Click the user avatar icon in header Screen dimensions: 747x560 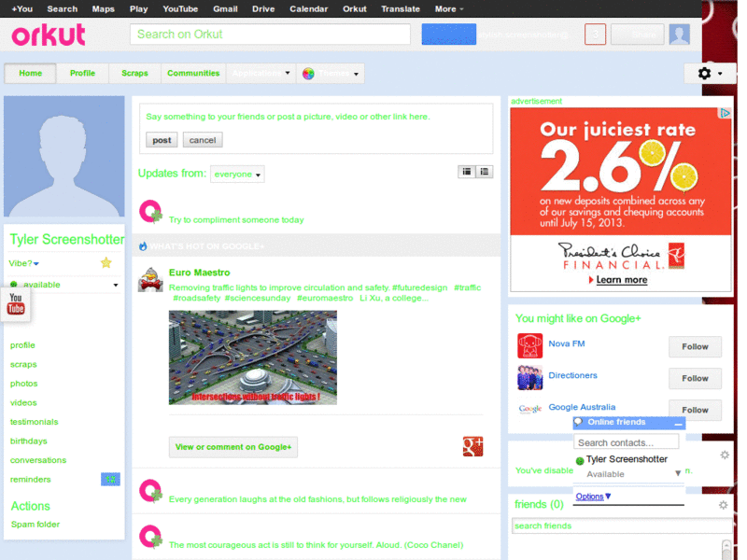click(x=680, y=35)
